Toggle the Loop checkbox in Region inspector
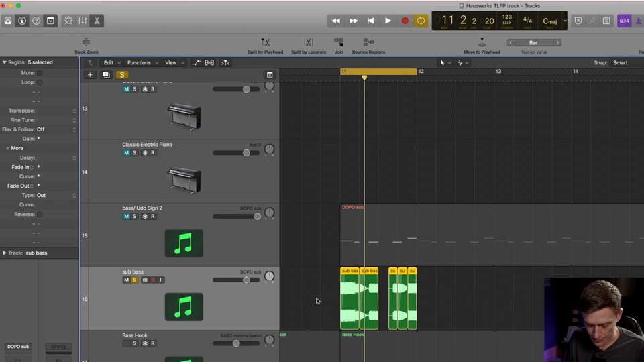Image resolution: width=644 pixels, height=362 pixels. pyautogui.click(x=40, y=82)
